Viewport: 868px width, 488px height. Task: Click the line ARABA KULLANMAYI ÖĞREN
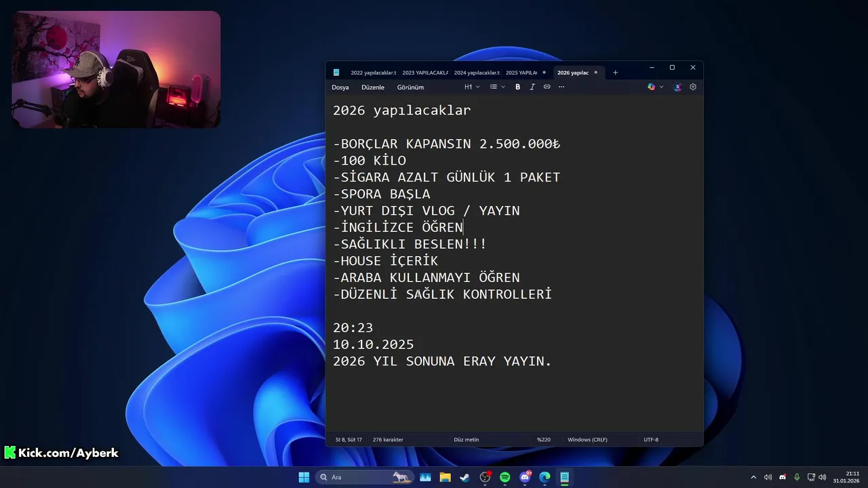[426, 277]
